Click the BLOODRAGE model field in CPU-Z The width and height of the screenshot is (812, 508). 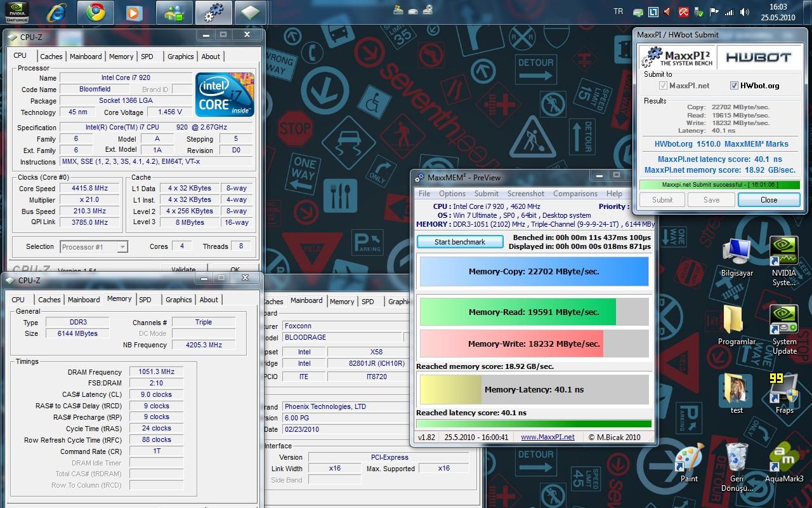[343, 337]
